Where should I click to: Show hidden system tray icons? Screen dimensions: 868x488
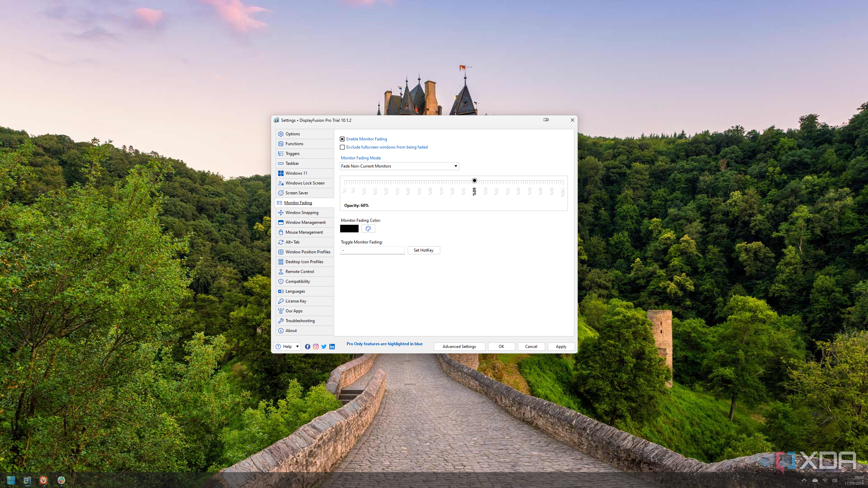[804, 480]
